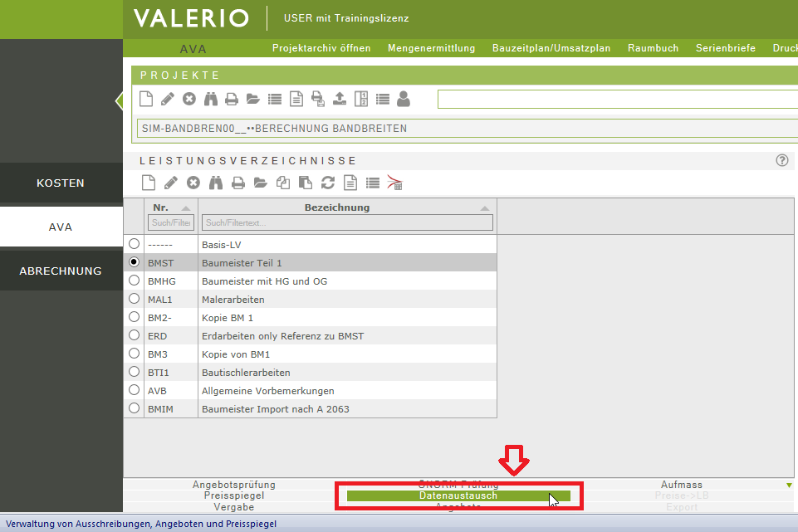Select the Basis-LV radio button

click(134, 244)
